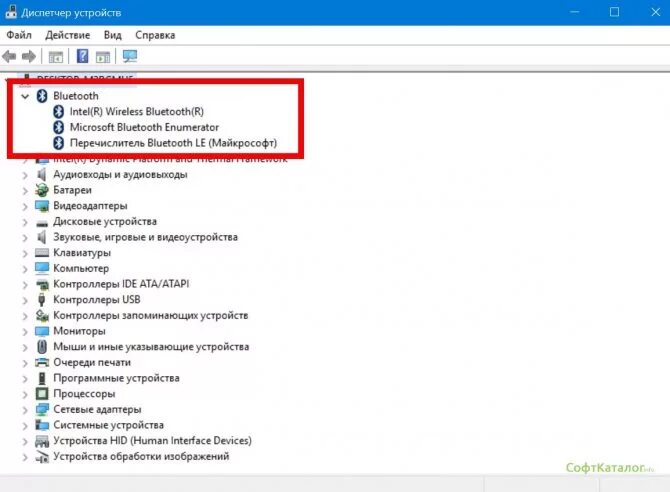Screen dimensions: 670x492
Task: Click the Intel(R) Wireless Bluetooth(R) device icon
Action: [59, 112]
